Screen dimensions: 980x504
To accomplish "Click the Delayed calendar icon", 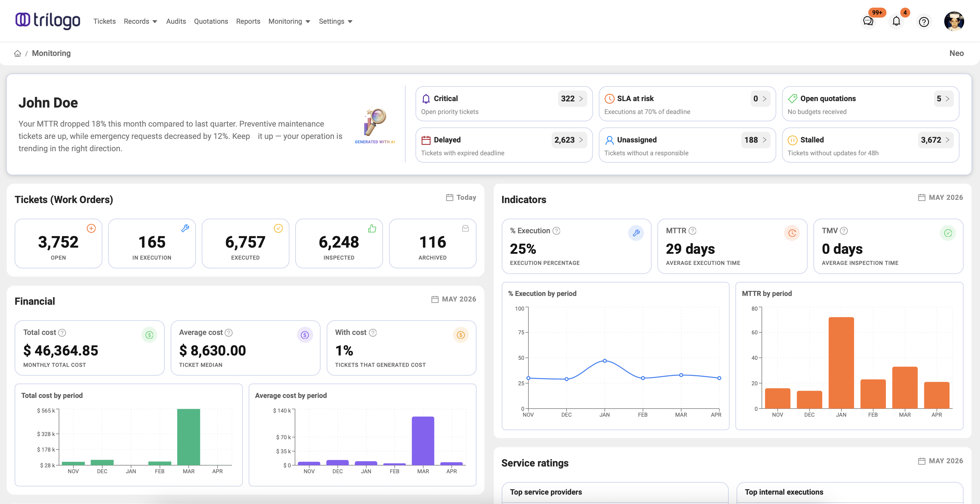I will pyautogui.click(x=426, y=140).
